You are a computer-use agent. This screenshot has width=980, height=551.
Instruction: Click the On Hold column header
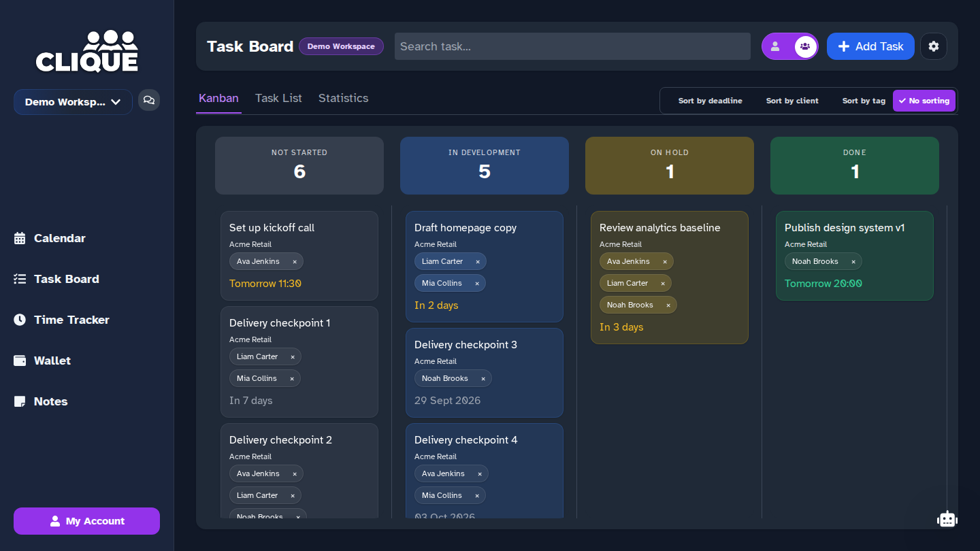click(x=670, y=165)
